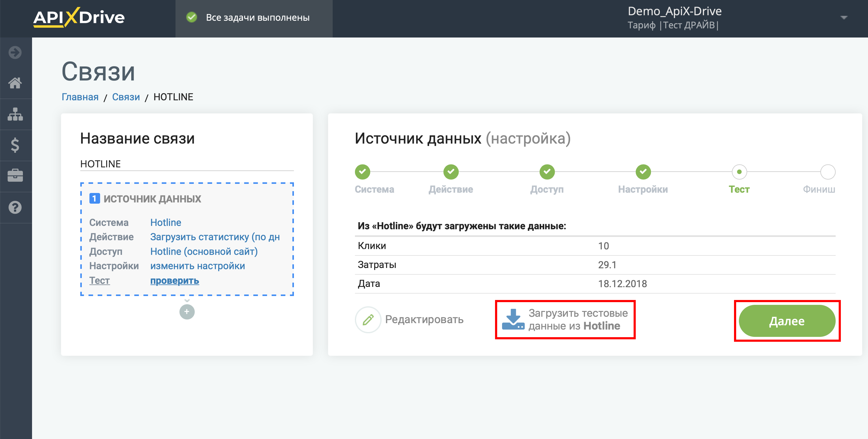Click the number 1 source badge

pyautogui.click(x=94, y=199)
